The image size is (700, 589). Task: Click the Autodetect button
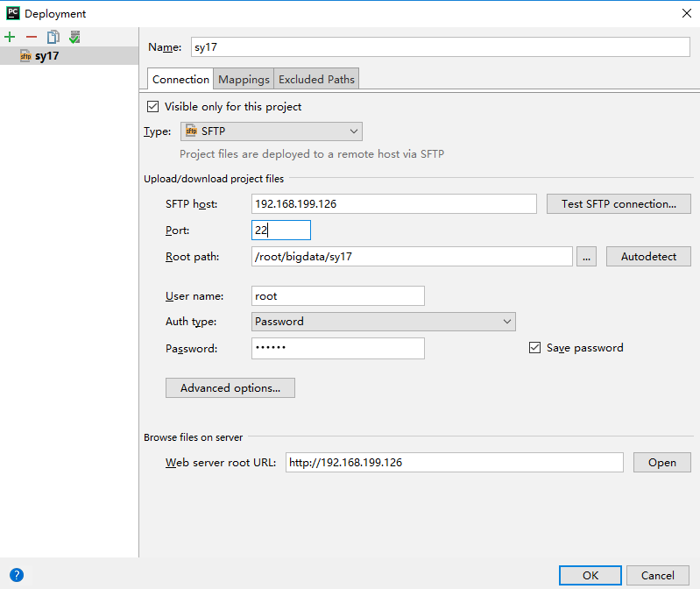(648, 257)
